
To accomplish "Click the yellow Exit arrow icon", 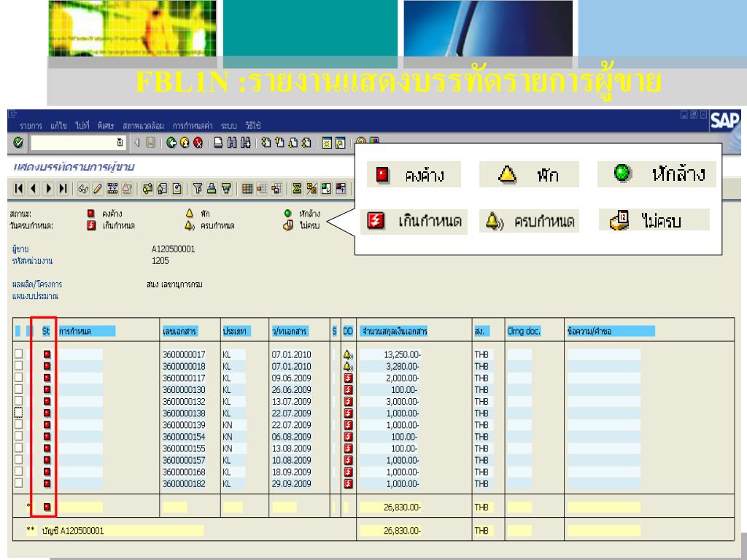I will point(185,142).
